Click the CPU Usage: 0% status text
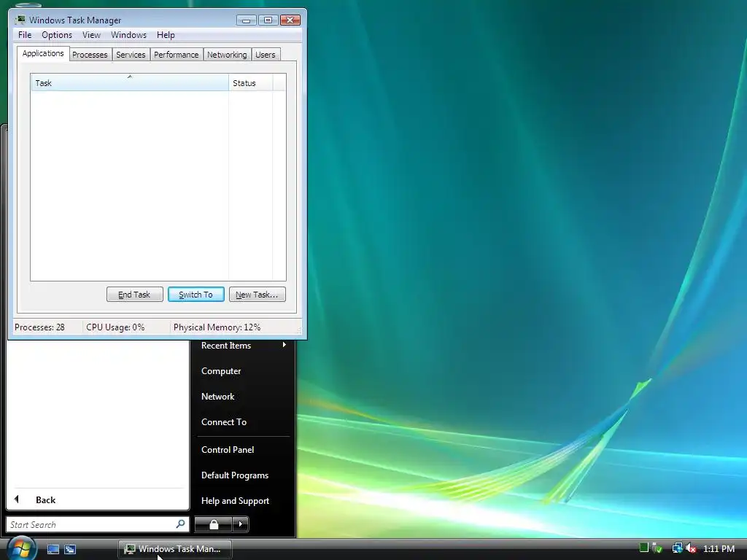 [115, 327]
